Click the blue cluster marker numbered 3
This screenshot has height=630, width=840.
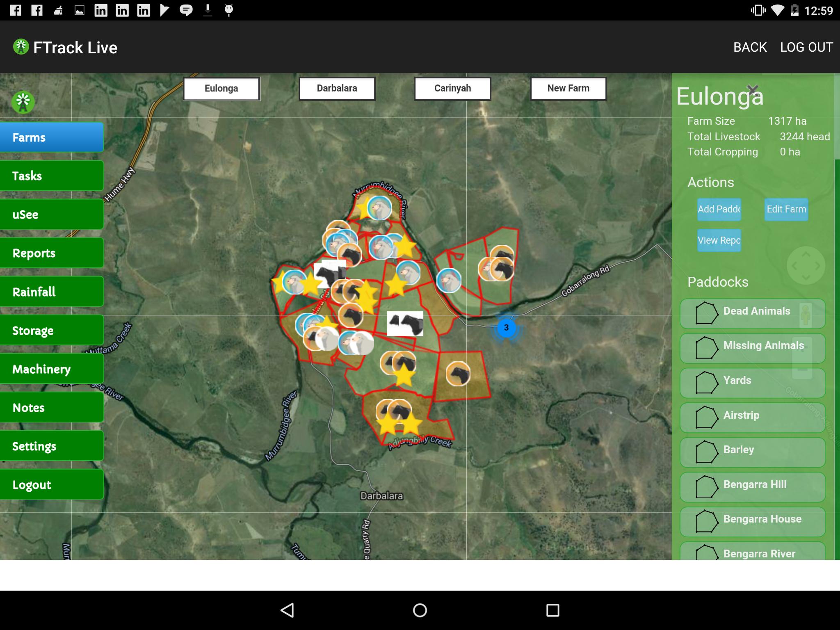click(x=506, y=328)
